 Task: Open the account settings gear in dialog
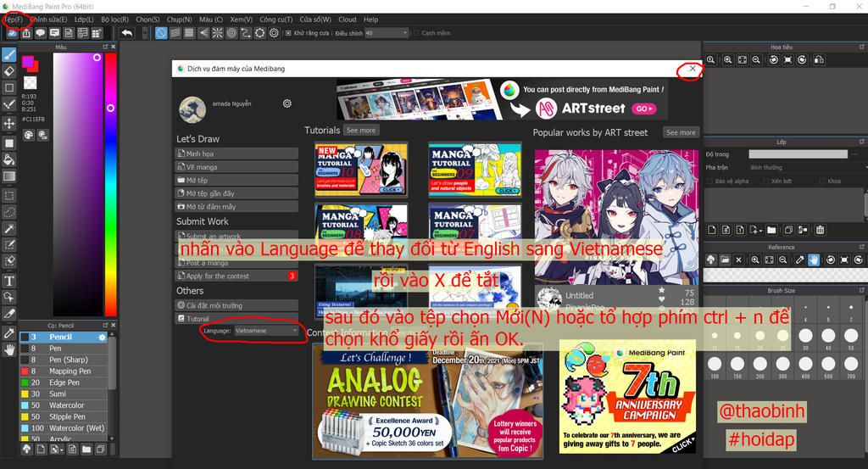pos(287,103)
